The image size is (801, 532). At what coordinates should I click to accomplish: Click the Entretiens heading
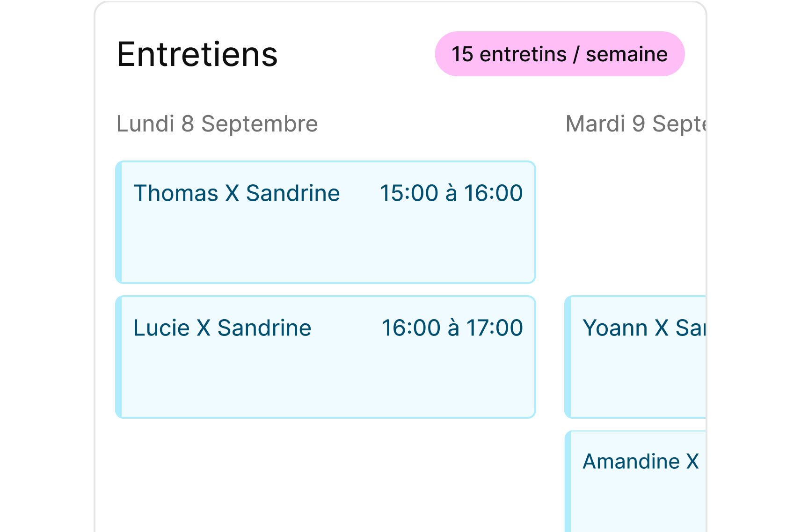pyautogui.click(x=197, y=55)
